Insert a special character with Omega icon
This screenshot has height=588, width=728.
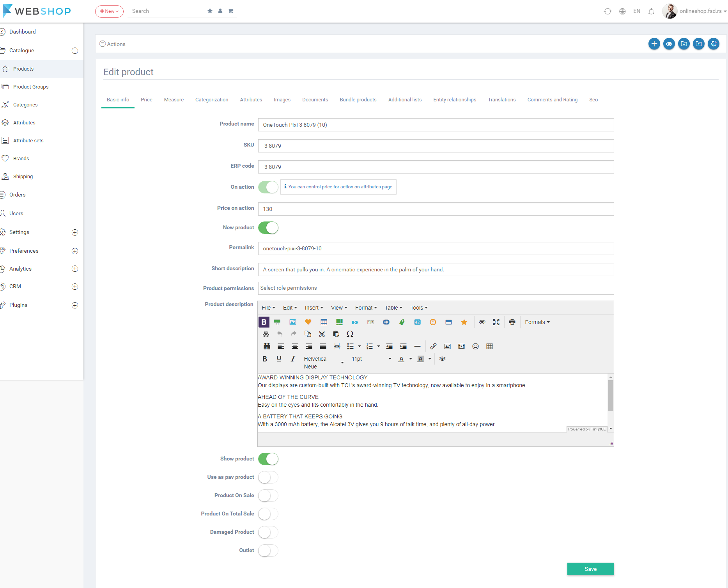pos(350,334)
